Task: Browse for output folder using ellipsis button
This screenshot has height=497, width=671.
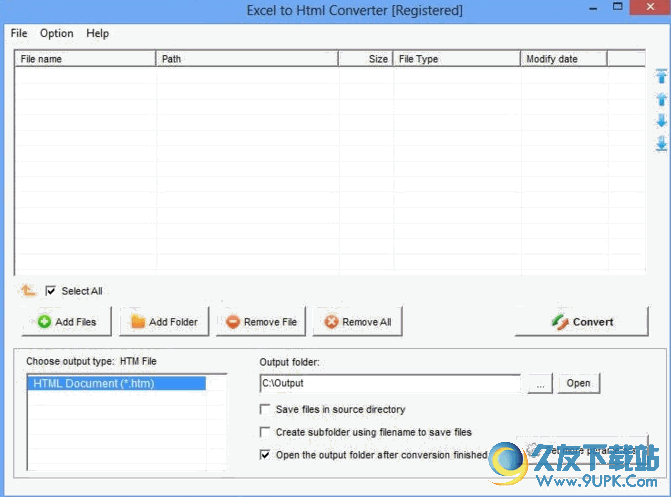Action: (540, 384)
